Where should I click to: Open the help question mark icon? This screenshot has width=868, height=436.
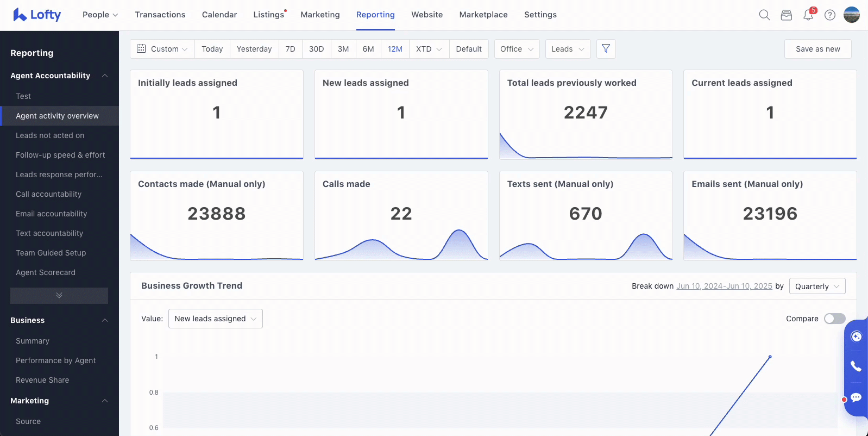click(830, 15)
